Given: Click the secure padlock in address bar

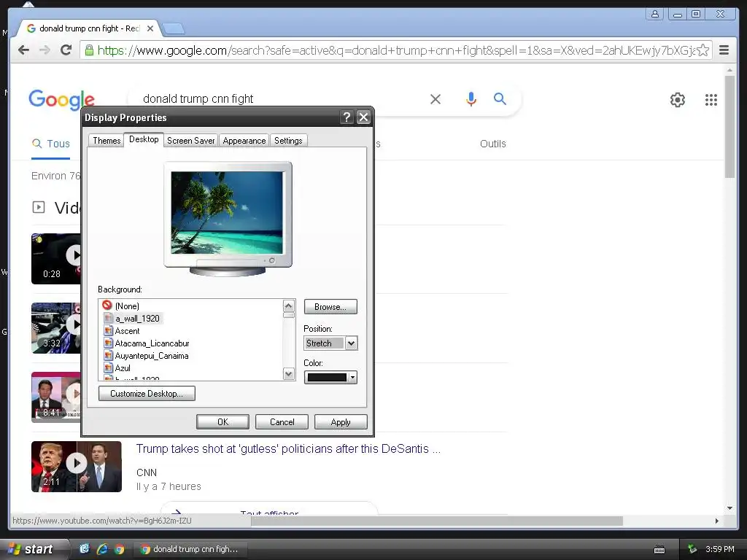Looking at the screenshot, I should click(x=89, y=50).
